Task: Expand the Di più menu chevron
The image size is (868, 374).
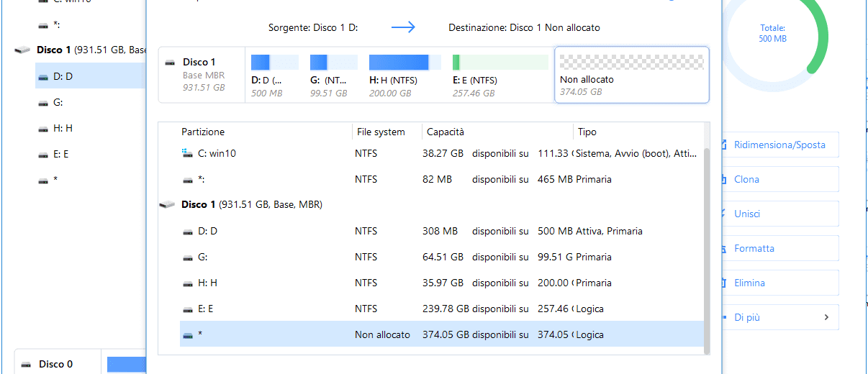Action: (x=826, y=317)
